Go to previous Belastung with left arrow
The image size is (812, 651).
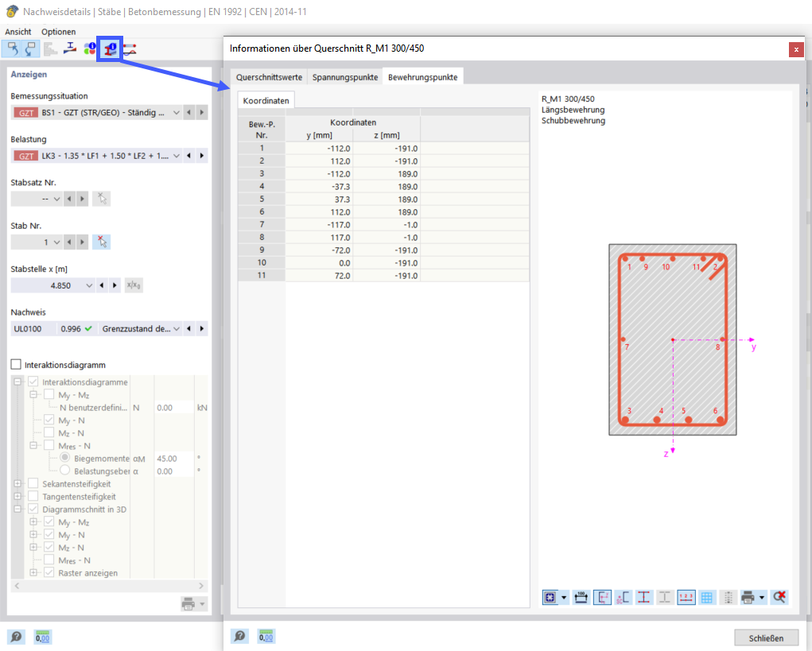click(x=188, y=156)
